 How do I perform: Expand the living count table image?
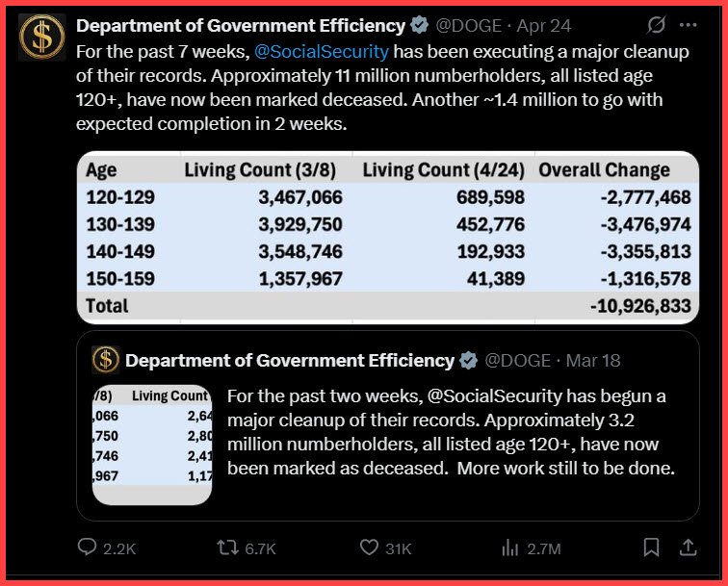[x=387, y=238]
